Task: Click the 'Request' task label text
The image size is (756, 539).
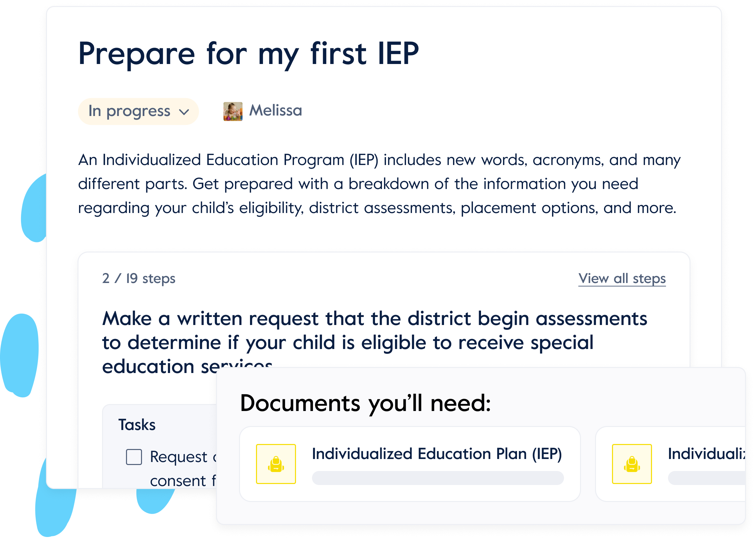Action: coord(179,457)
